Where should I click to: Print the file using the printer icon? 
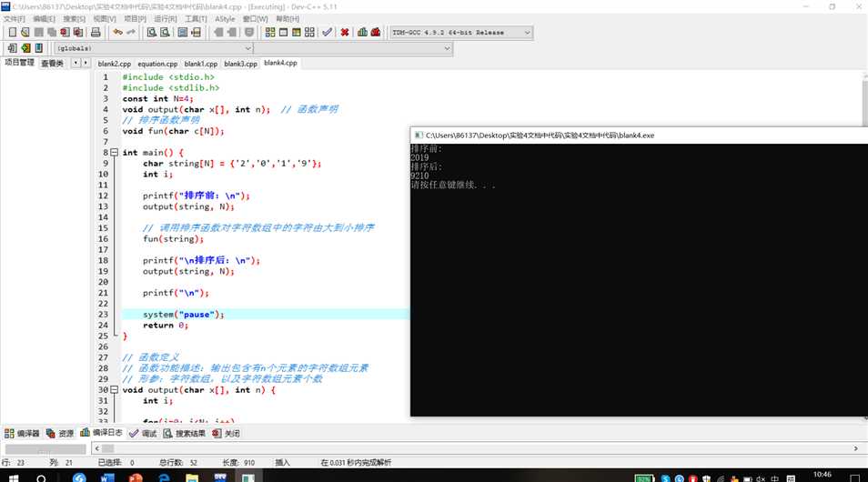point(96,33)
